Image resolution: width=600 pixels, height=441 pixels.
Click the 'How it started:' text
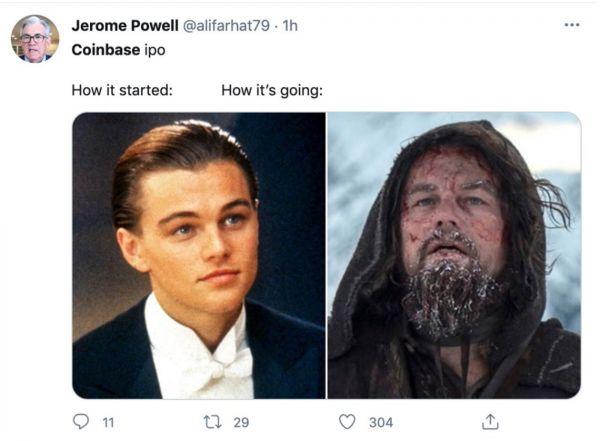[x=122, y=90]
